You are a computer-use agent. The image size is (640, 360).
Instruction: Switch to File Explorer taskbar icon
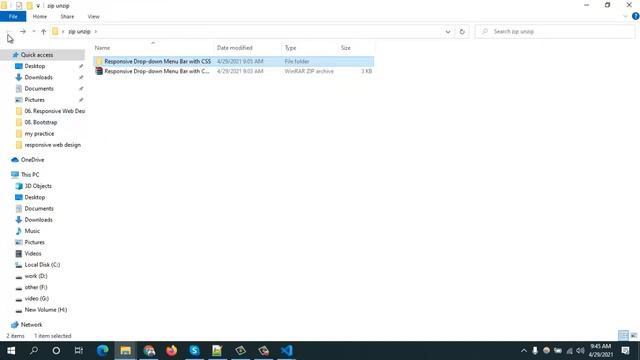coord(125,351)
